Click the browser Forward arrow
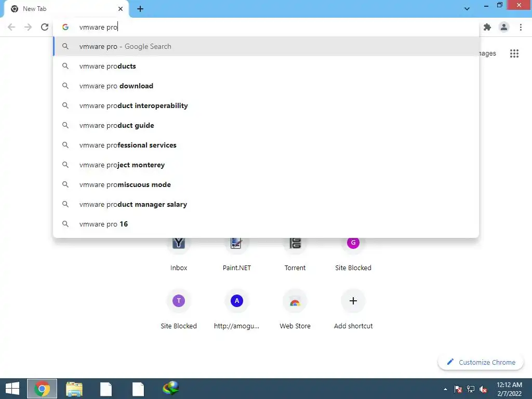Viewport: 532px width, 399px height. tap(28, 27)
